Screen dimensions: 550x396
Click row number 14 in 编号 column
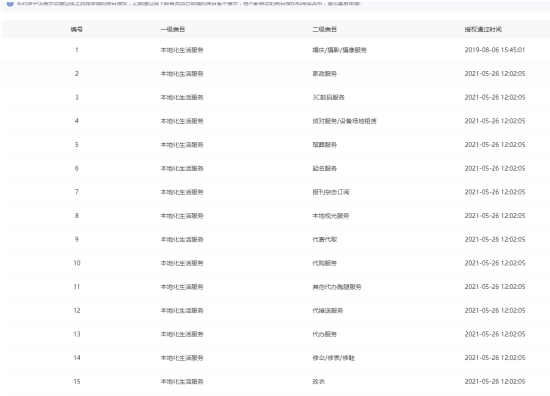[76, 358]
